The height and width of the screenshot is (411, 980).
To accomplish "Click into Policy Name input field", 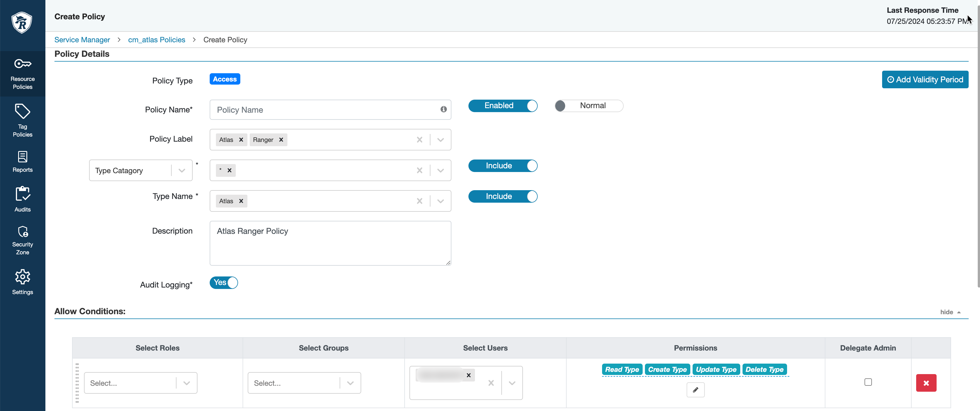I will [323, 110].
